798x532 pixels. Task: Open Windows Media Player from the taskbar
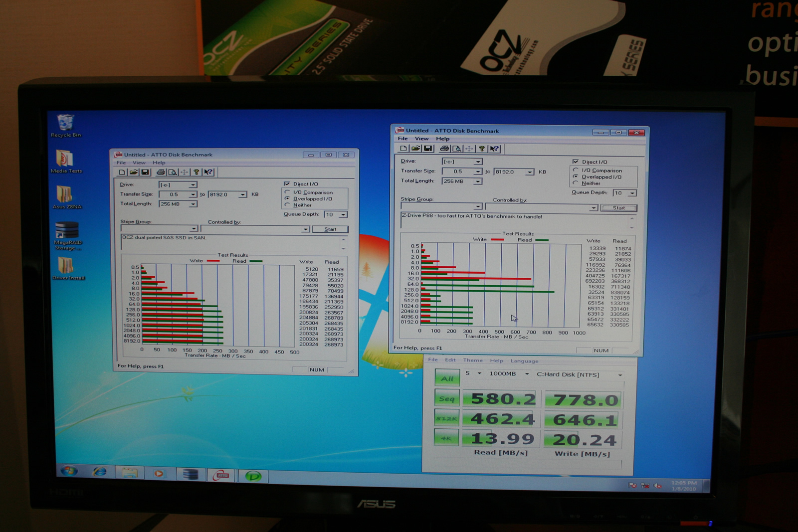coord(159,473)
